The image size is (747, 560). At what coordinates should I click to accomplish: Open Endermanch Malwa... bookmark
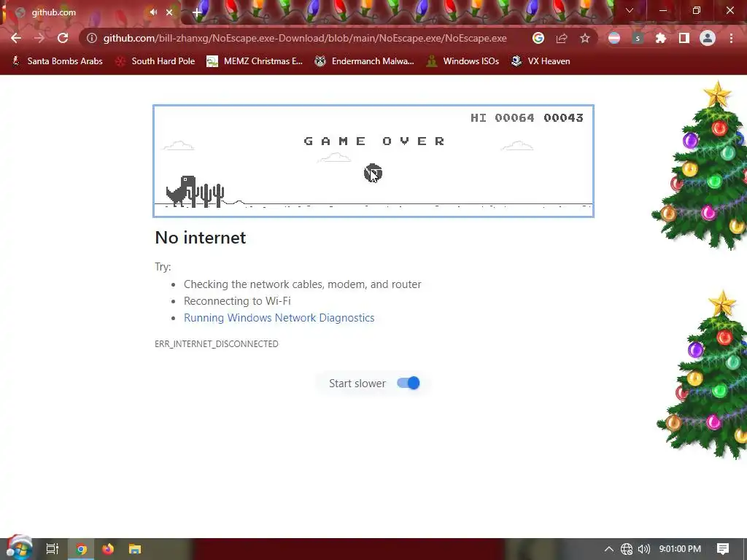pyautogui.click(x=364, y=61)
